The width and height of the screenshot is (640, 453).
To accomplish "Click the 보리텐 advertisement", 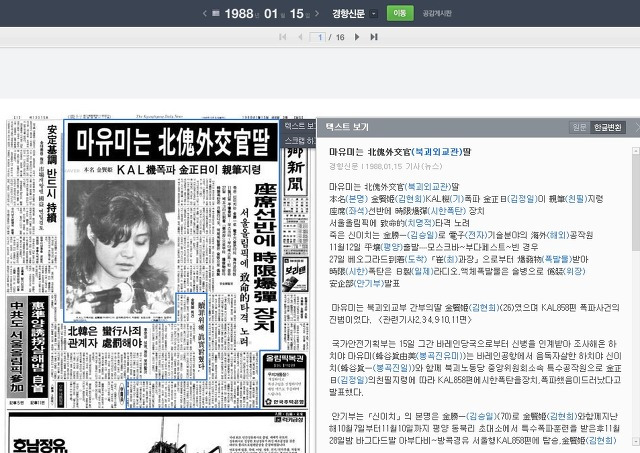I will click(295, 275).
